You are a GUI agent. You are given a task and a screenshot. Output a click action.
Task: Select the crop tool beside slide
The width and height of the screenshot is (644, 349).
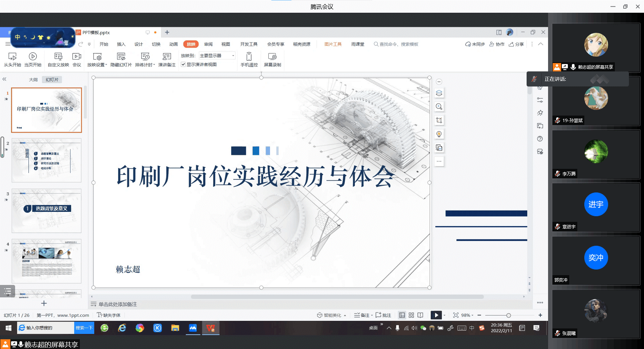(439, 120)
